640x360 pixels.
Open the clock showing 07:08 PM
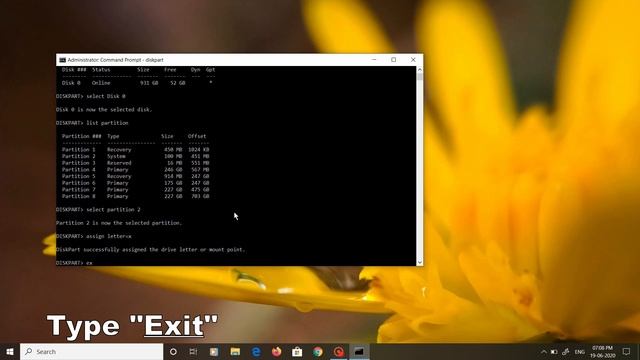pyautogui.click(x=602, y=352)
